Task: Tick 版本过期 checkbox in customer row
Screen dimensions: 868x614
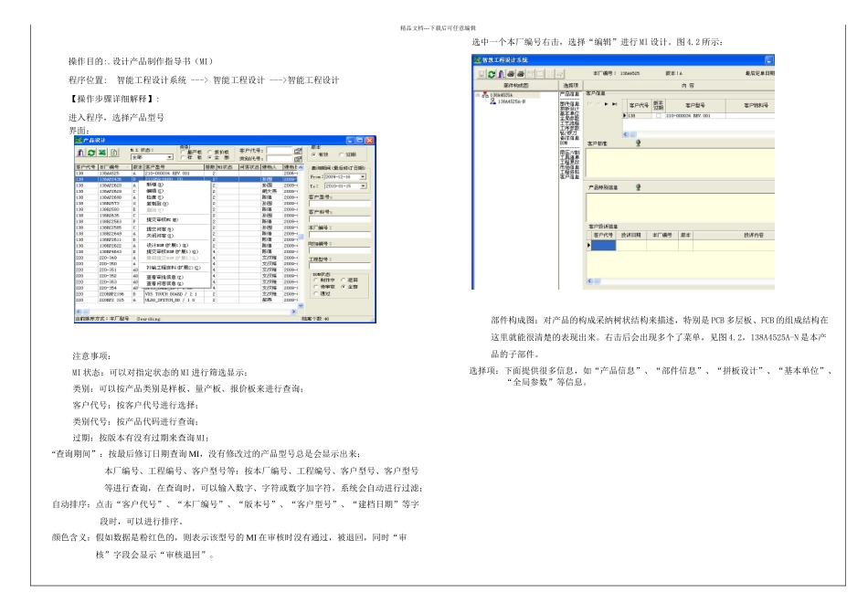Action: point(658,116)
